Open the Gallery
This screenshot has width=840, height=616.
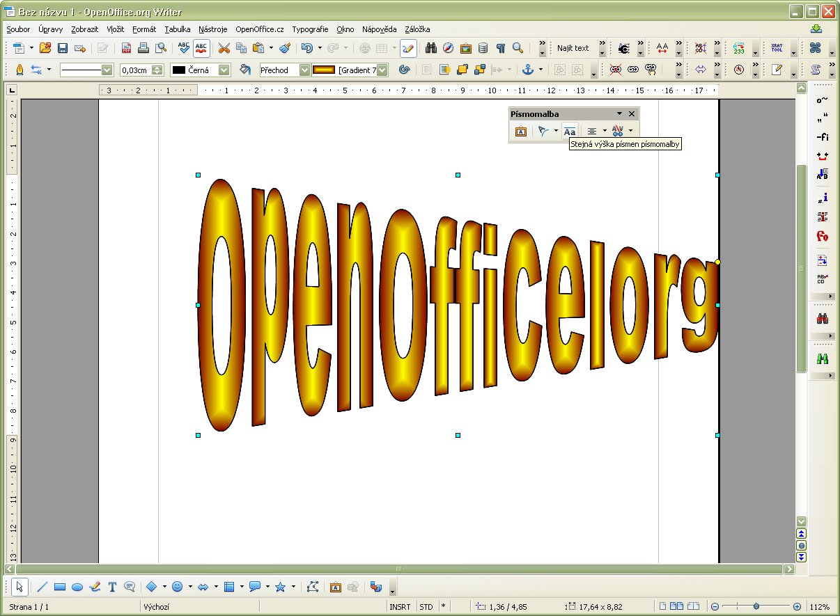coord(466,48)
